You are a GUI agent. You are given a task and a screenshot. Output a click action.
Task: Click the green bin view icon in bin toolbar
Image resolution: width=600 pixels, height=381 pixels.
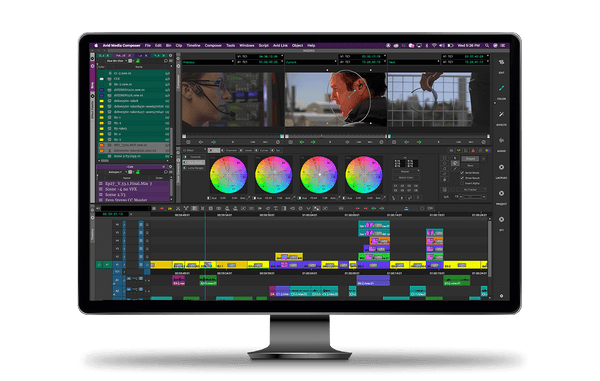coord(137,61)
